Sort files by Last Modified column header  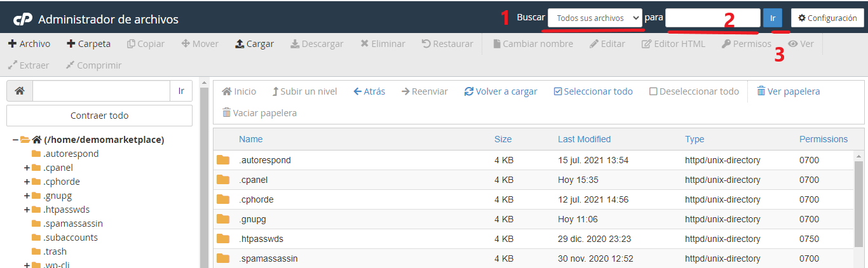click(584, 139)
